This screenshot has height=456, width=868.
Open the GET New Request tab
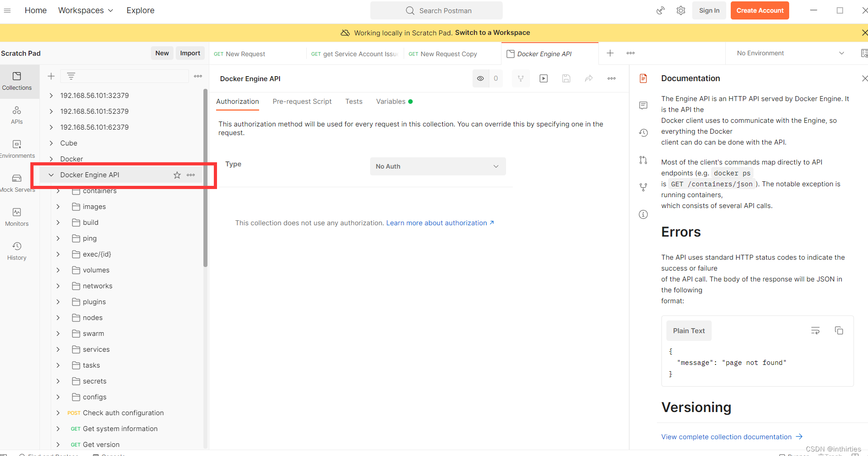tap(257, 54)
